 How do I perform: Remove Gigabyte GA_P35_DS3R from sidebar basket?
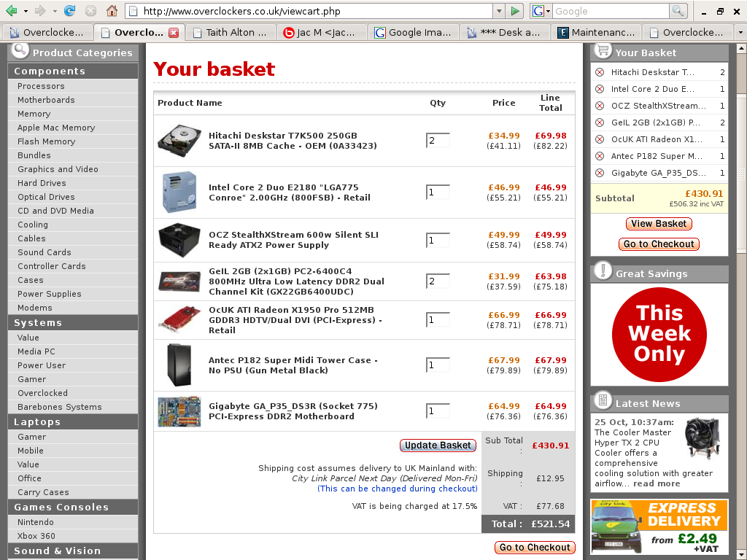pyautogui.click(x=600, y=173)
